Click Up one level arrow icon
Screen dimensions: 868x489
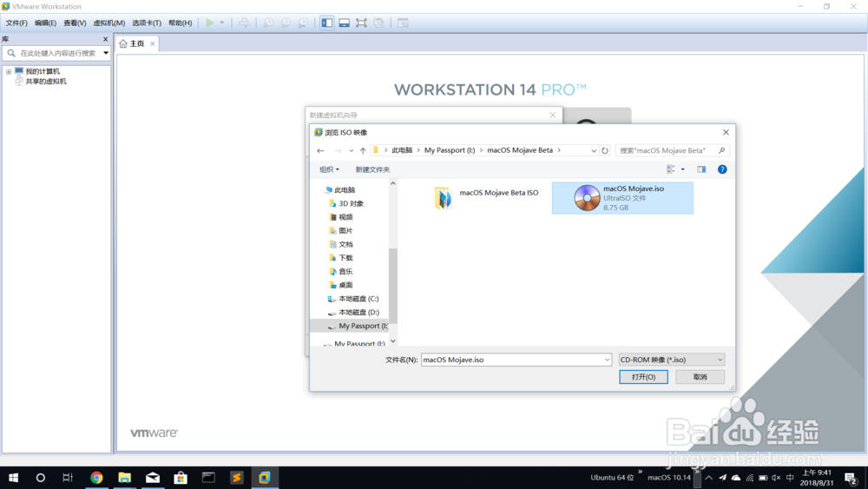coord(363,150)
